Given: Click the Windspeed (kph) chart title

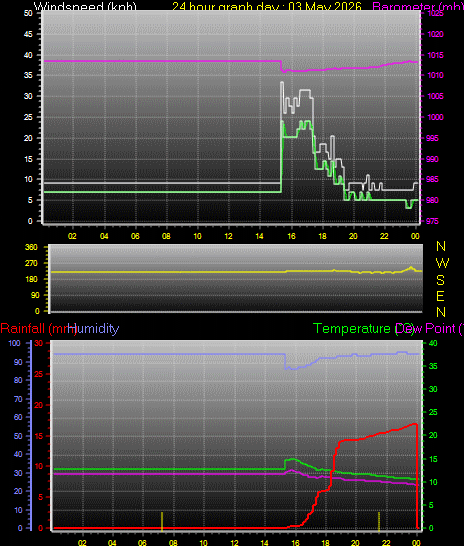Looking at the screenshot, I should click(x=85, y=6).
